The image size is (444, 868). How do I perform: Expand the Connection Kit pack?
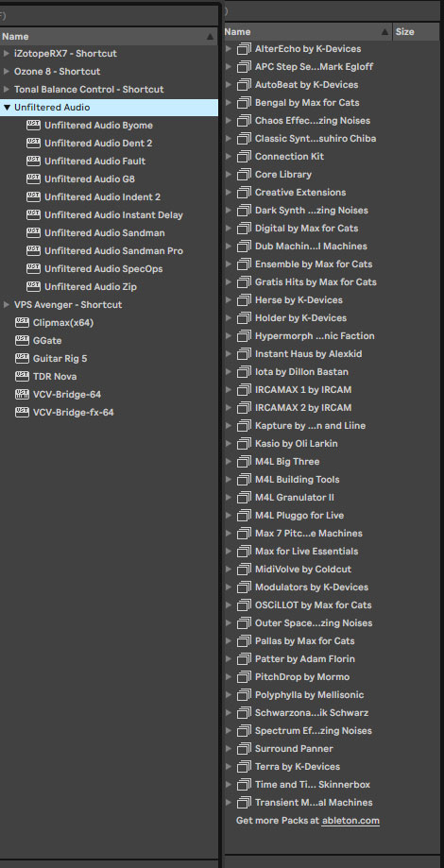(229, 157)
